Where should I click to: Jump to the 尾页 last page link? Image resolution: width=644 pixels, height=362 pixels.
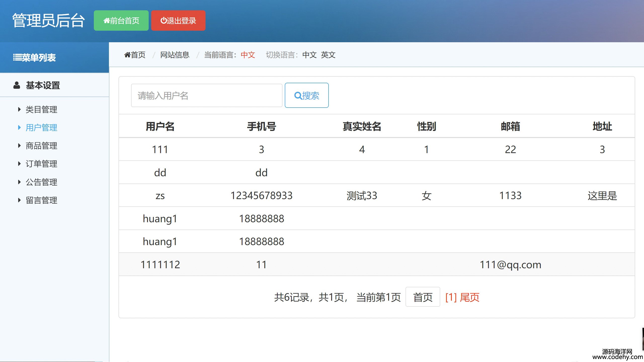[470, 297]
